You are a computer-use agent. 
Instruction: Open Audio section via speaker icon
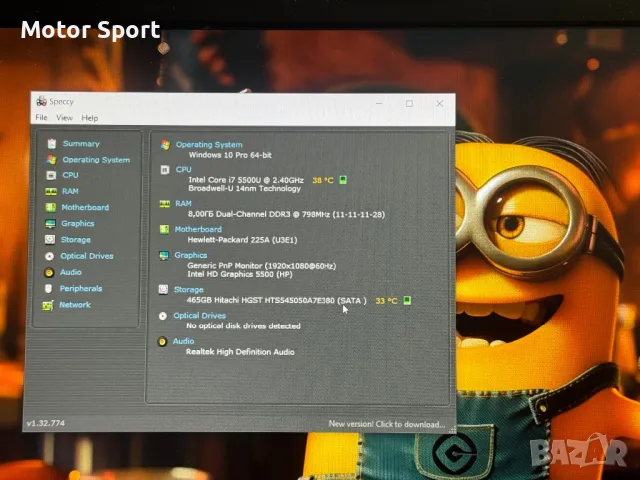pyautogui.click(x=49, y=272)
